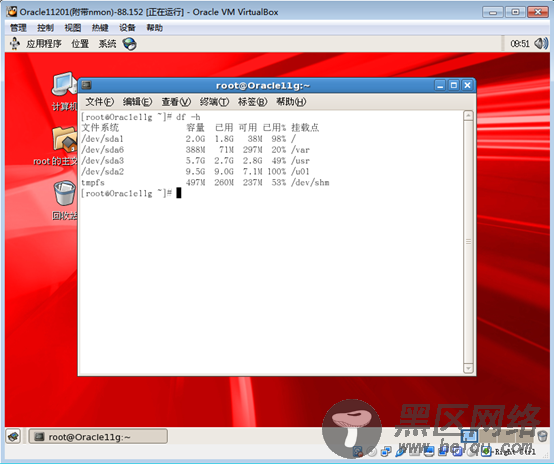
Task: Open the terminal 查看(V) menu
Action: [176, 102]
